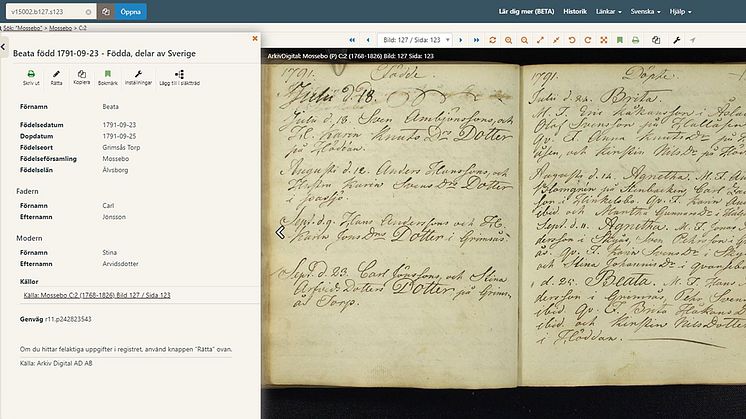The image size is (746, 419).
Task: Rotate the image counterclockwise
Action: click(x=572, y=40)
